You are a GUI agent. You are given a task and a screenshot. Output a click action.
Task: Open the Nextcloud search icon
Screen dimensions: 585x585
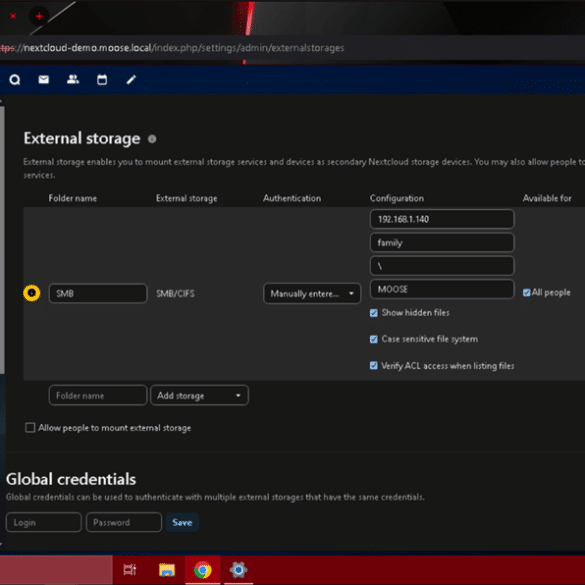click(x=15, y=79)
